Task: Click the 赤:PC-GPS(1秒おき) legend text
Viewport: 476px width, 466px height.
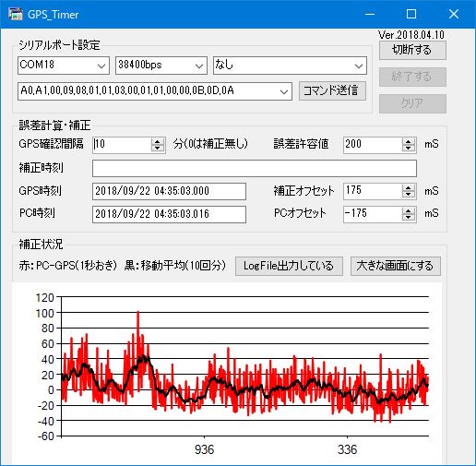Action: tap(68, 266)
